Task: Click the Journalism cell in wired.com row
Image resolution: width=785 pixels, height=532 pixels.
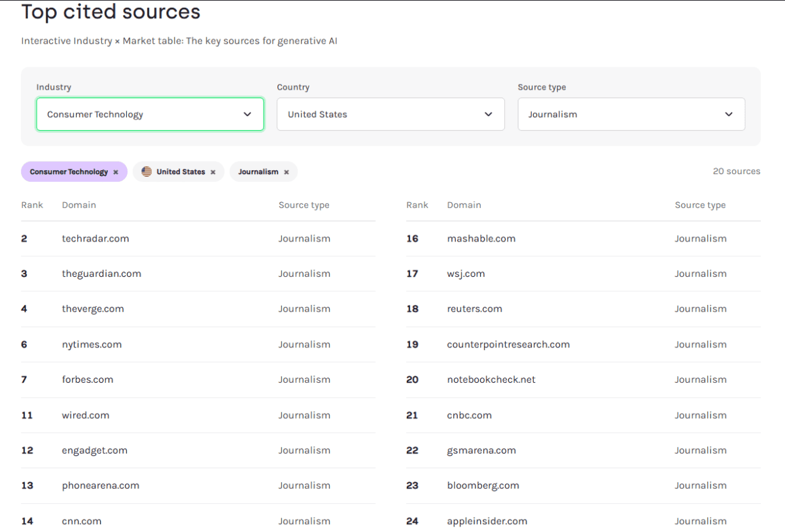Action: 304,415
